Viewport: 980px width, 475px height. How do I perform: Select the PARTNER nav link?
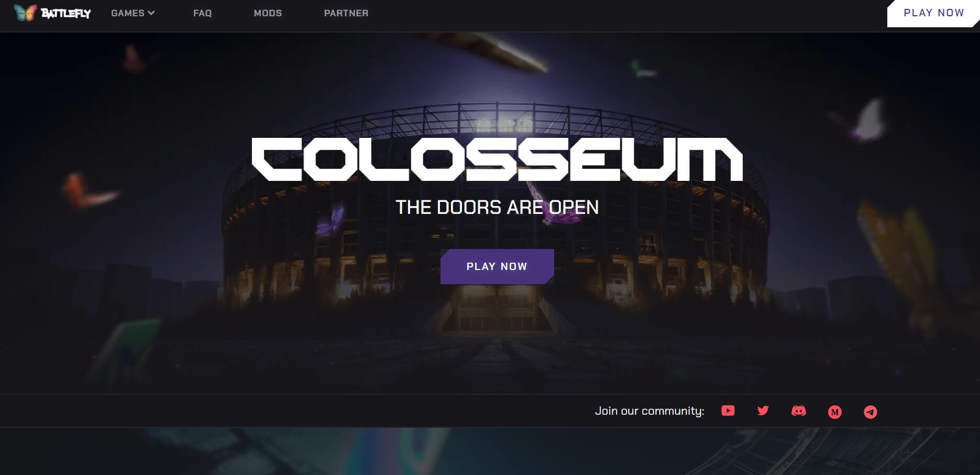(x=346, y=13)
